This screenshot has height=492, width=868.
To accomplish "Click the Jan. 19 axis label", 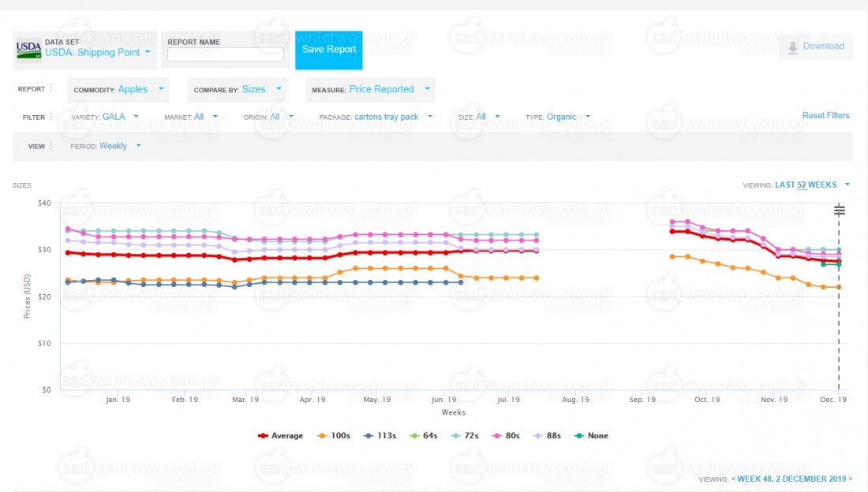I will (118, 400).
